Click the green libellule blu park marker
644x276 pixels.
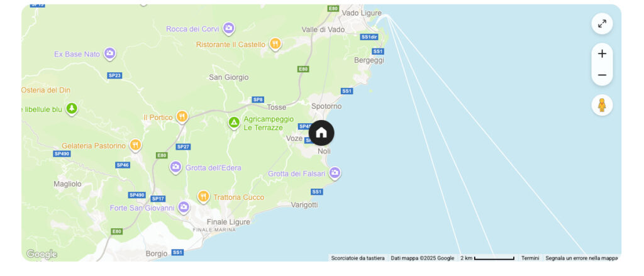point(72,109)
